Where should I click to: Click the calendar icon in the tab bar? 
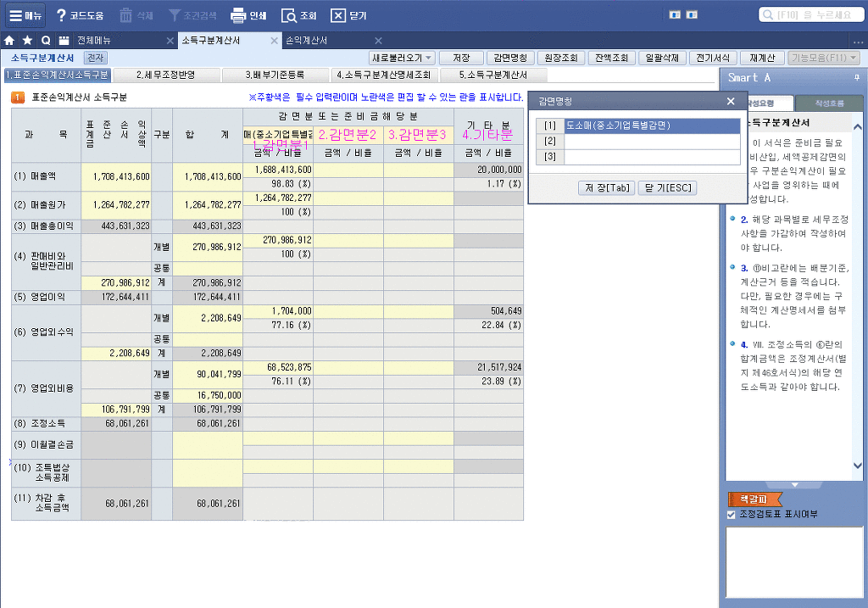pos(64,41)
